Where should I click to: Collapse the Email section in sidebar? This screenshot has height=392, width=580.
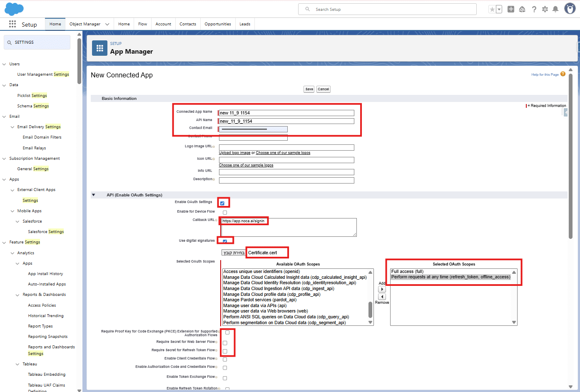[5, 117]
